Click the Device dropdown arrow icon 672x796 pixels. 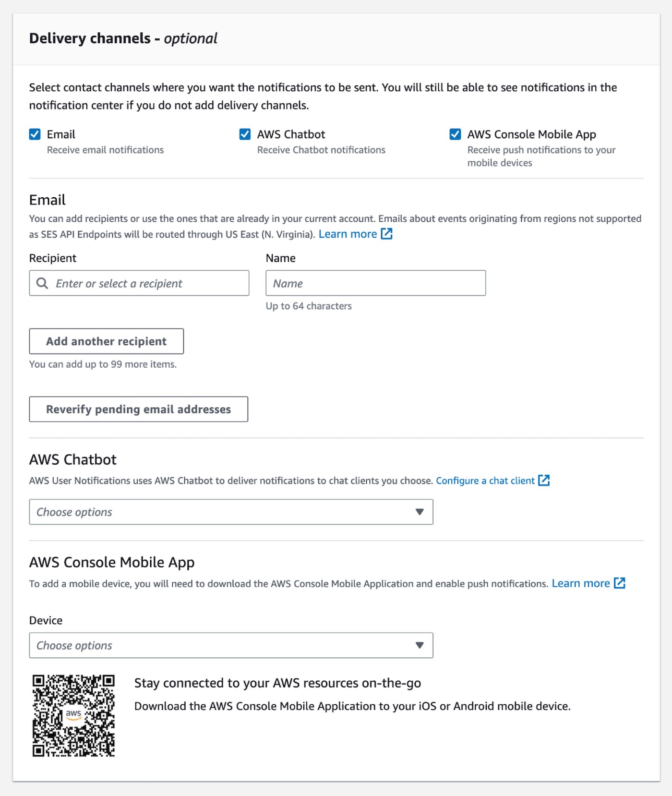[x=420, y=645]
